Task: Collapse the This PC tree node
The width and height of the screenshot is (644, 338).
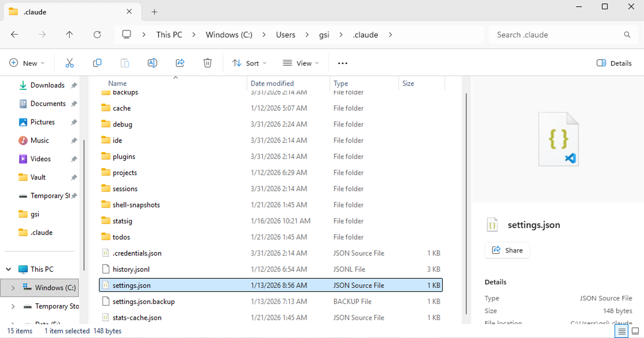Action: click(x=9, y=269)
